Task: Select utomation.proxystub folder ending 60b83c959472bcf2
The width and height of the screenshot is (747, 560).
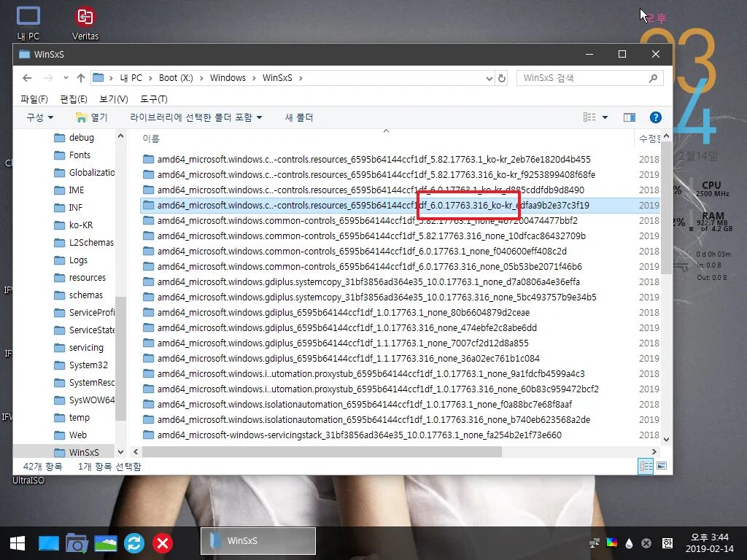Action: (371, 389)
